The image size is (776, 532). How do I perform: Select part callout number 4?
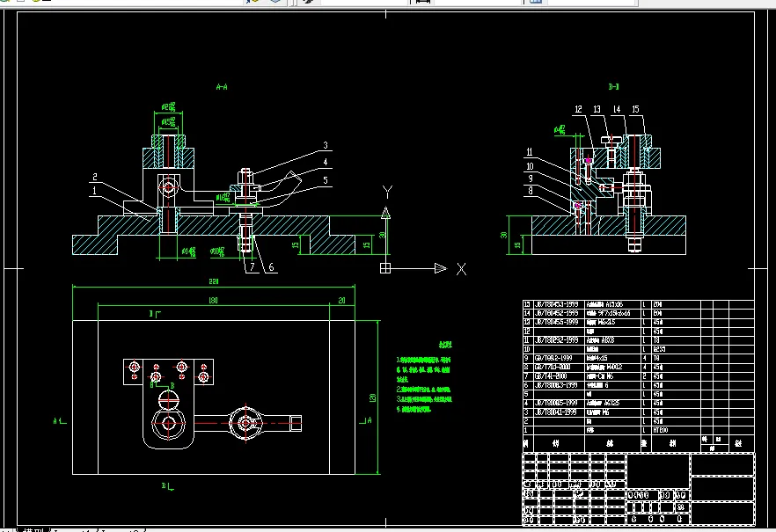pyautogui.click(x=326, y=162)
